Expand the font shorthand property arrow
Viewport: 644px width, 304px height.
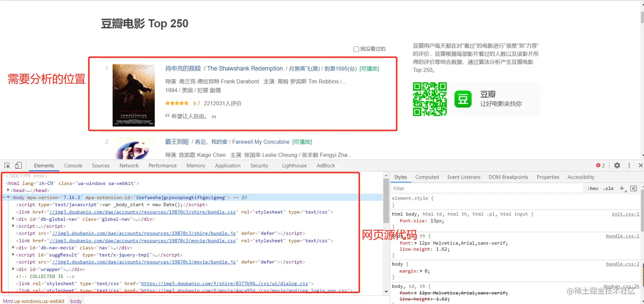[416, 243]
